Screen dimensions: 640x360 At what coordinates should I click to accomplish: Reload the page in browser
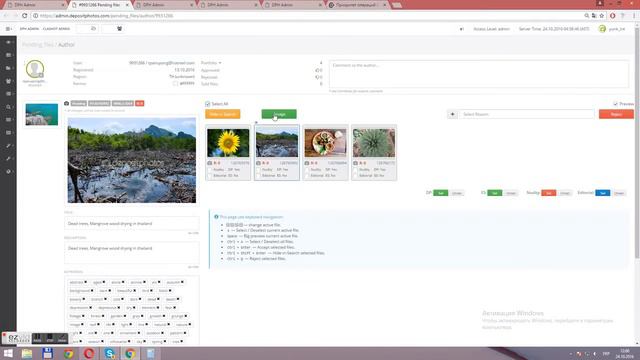[24, 16]
